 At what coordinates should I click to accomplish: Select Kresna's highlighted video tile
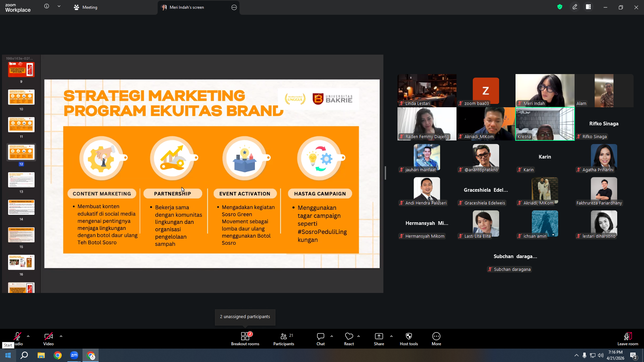[545, 124]
